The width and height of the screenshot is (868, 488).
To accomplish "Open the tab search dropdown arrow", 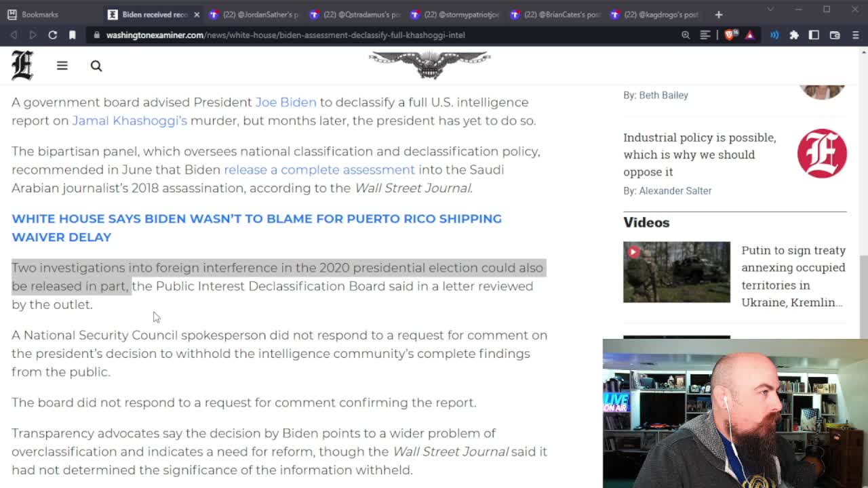I will [x=770, y=9].
